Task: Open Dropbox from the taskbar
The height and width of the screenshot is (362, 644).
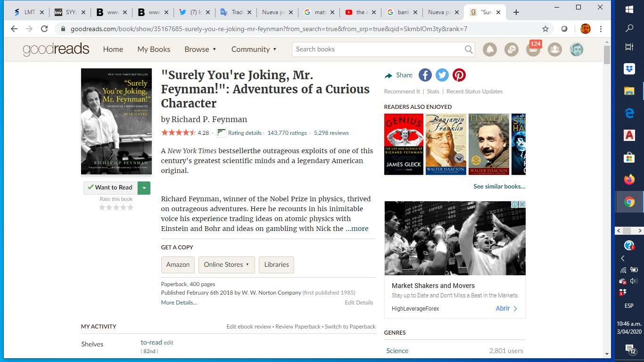Action: tap(629, 69)
